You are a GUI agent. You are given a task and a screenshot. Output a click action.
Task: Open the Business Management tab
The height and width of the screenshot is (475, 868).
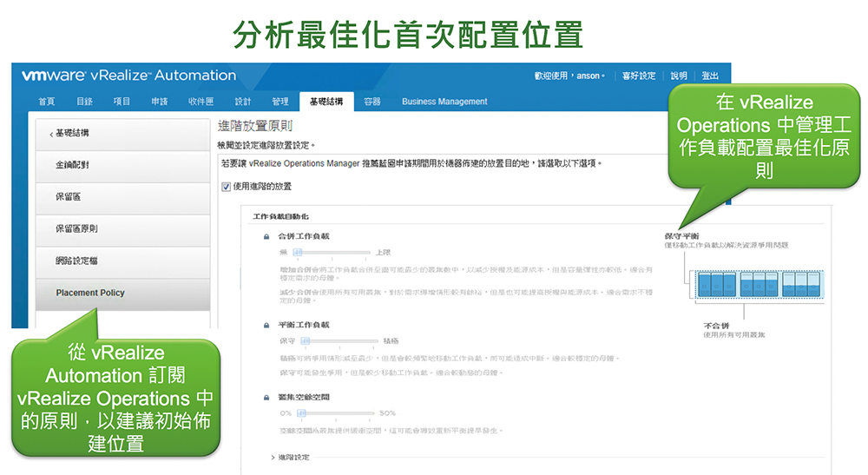(444, 102)
